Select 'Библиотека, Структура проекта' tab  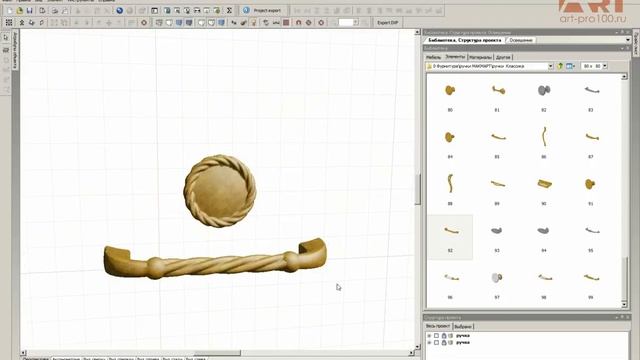click(464, 40)
